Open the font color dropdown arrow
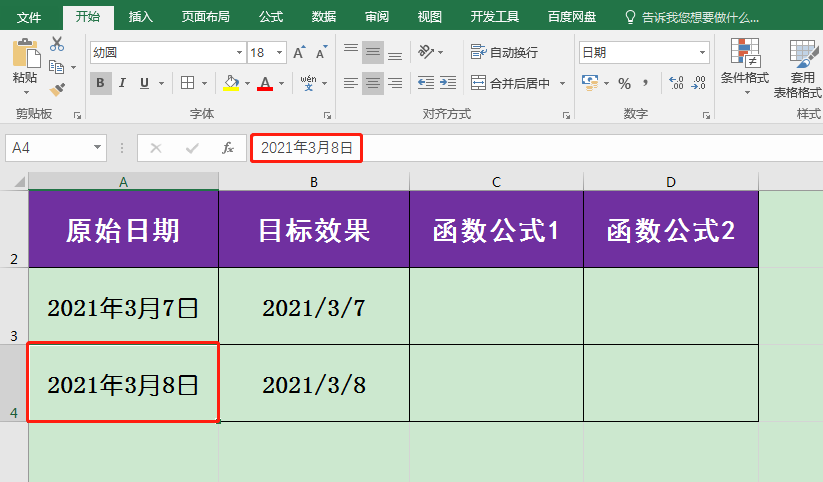This screenshot has height=482, width=823. [x=282, y=83]
